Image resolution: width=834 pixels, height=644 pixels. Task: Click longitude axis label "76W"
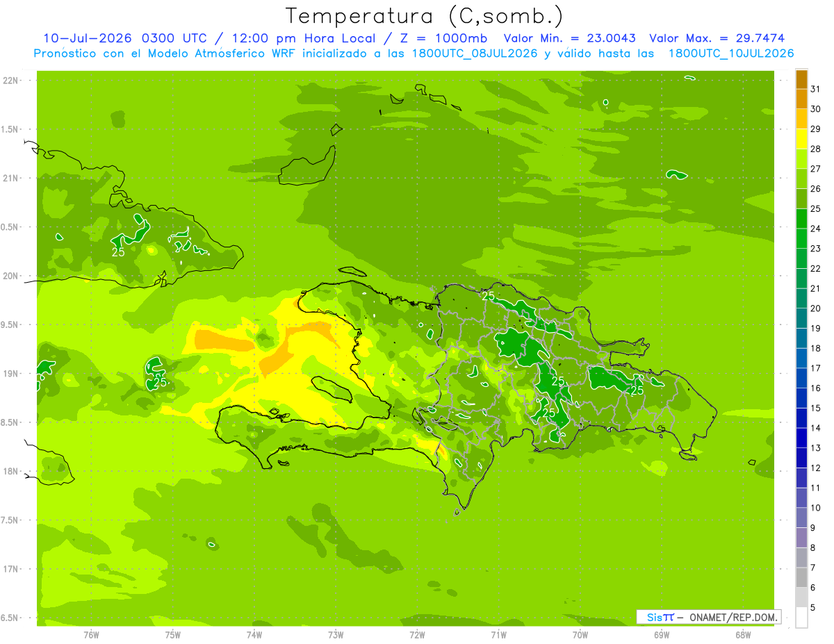tap(91, 634)
